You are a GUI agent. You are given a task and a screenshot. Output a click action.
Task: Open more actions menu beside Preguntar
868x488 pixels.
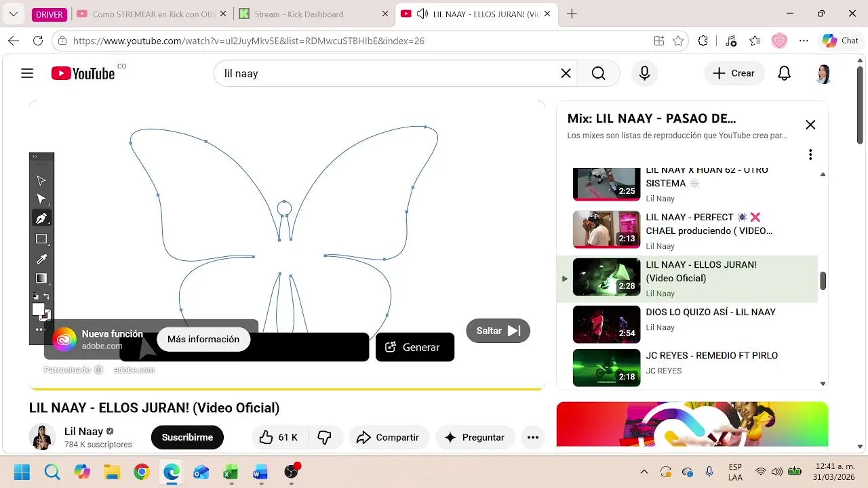[533, 437]
